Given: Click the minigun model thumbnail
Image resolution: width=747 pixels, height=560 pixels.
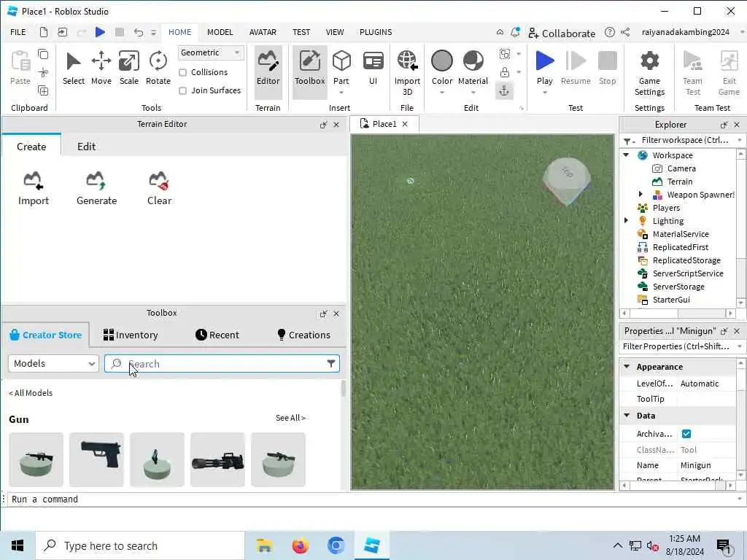Looking at the screenshot, I should (x=217, y=459).
